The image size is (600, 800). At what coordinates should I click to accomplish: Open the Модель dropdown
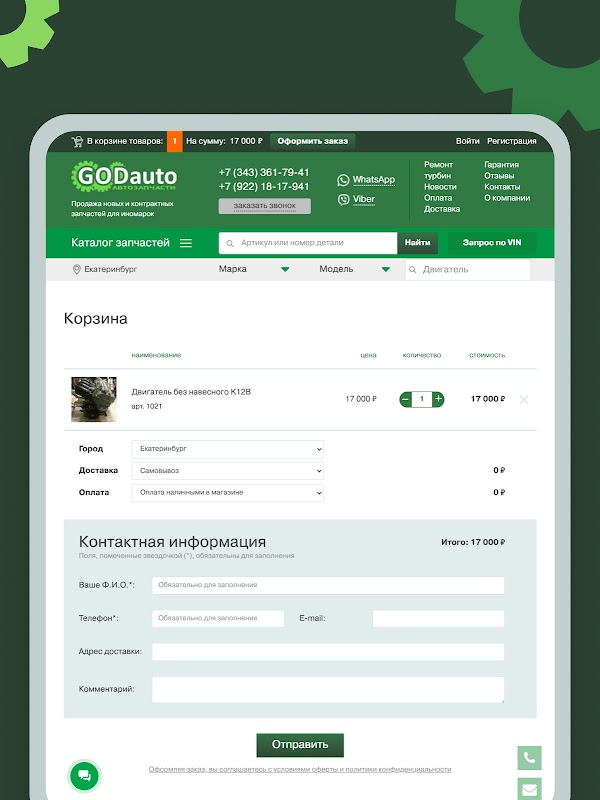355,269
